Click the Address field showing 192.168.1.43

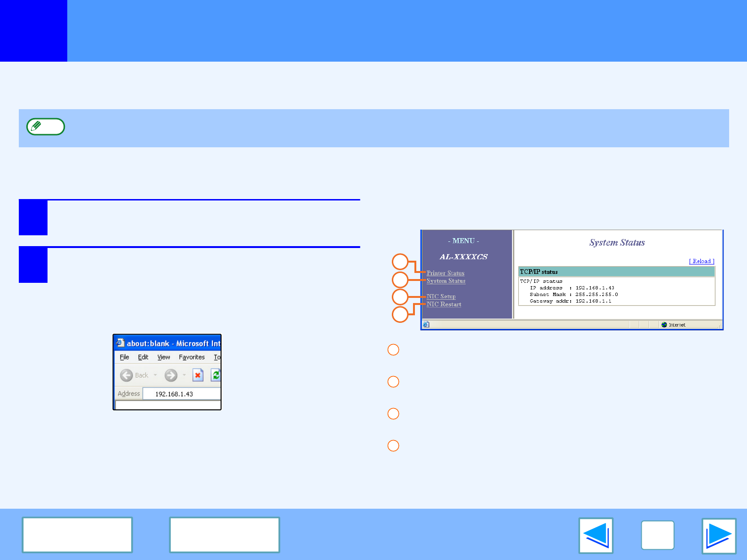click(181, 394)
